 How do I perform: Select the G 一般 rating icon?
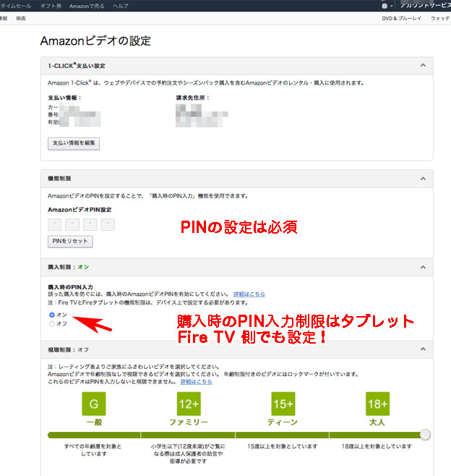[94, 404]
